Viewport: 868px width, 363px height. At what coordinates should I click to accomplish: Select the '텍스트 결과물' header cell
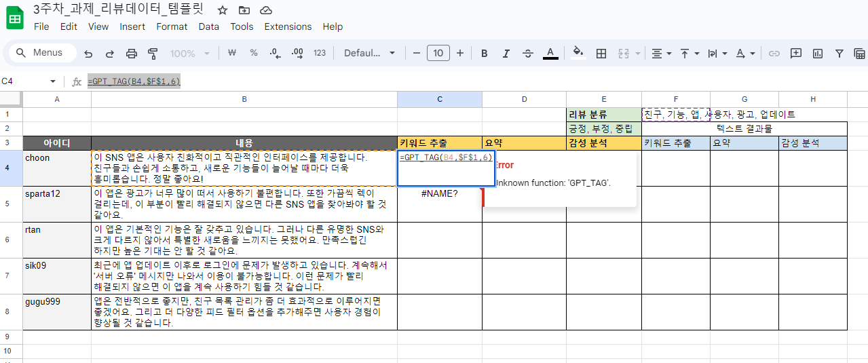click(744, 128)
